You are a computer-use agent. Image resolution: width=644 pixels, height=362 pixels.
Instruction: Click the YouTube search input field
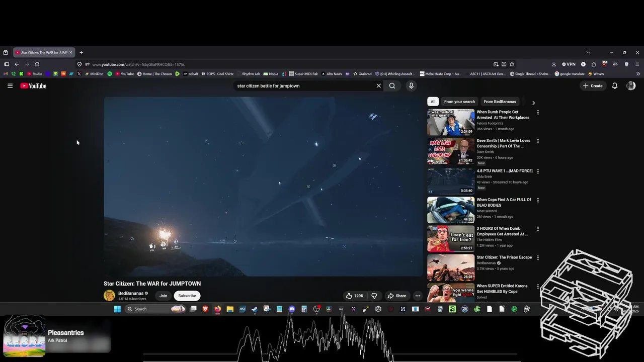click(x=304, y=86)
